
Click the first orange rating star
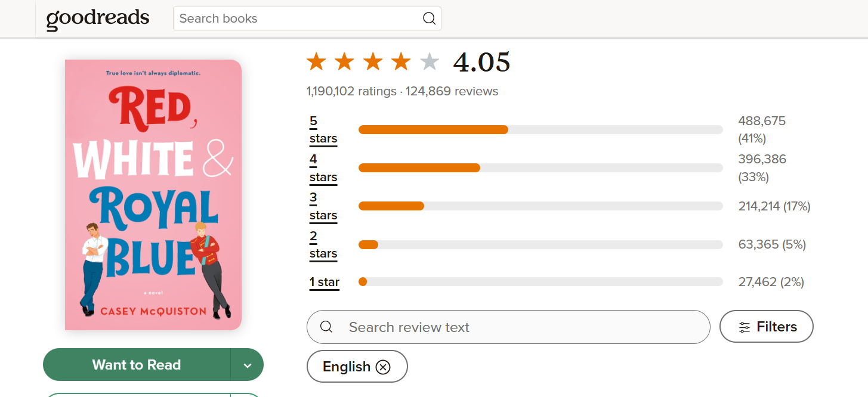(x=316, y=61)
